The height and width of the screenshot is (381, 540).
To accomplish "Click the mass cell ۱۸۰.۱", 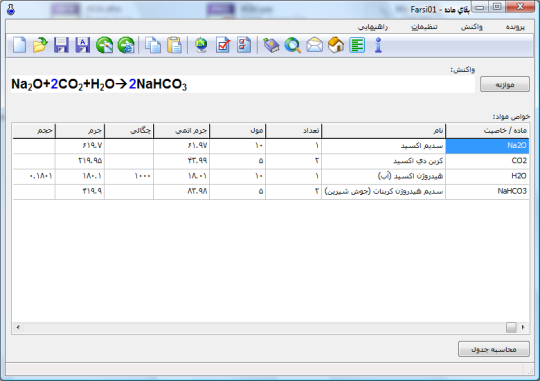I will tap(80, 176).
